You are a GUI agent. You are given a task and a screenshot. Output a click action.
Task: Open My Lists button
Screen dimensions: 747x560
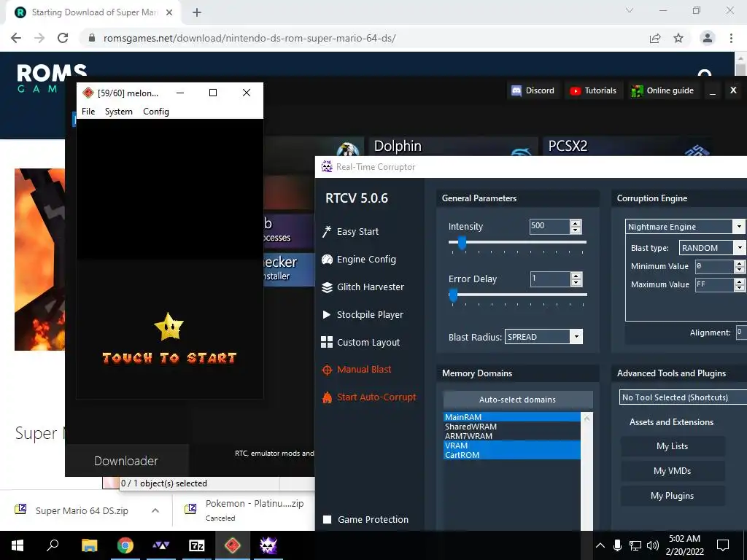(x=672, y=446)
